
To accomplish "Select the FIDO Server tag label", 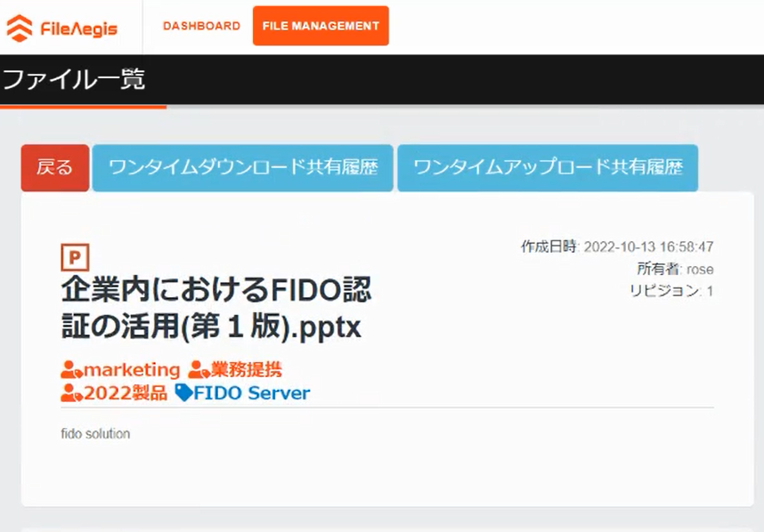I will pos(252,393).
